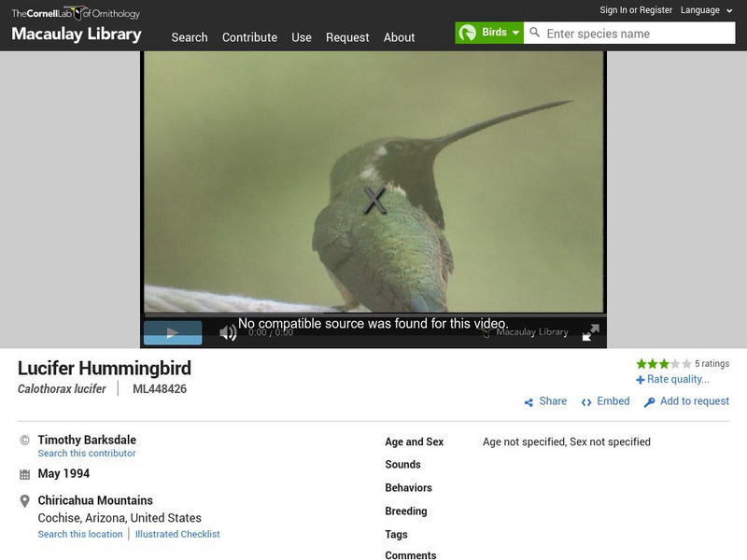747x560 pixels.
Task: Mute the video volume
Action: (226, 332)
